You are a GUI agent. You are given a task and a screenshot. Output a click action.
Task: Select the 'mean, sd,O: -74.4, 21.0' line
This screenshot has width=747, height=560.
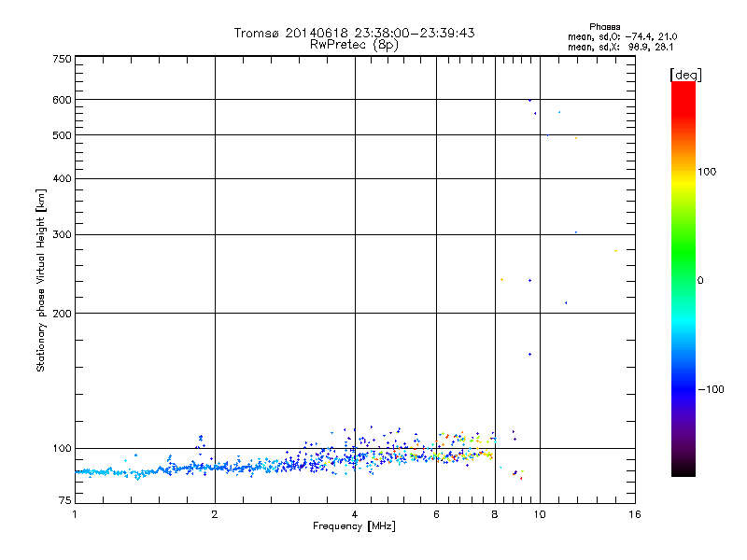[x=622, y=36]
